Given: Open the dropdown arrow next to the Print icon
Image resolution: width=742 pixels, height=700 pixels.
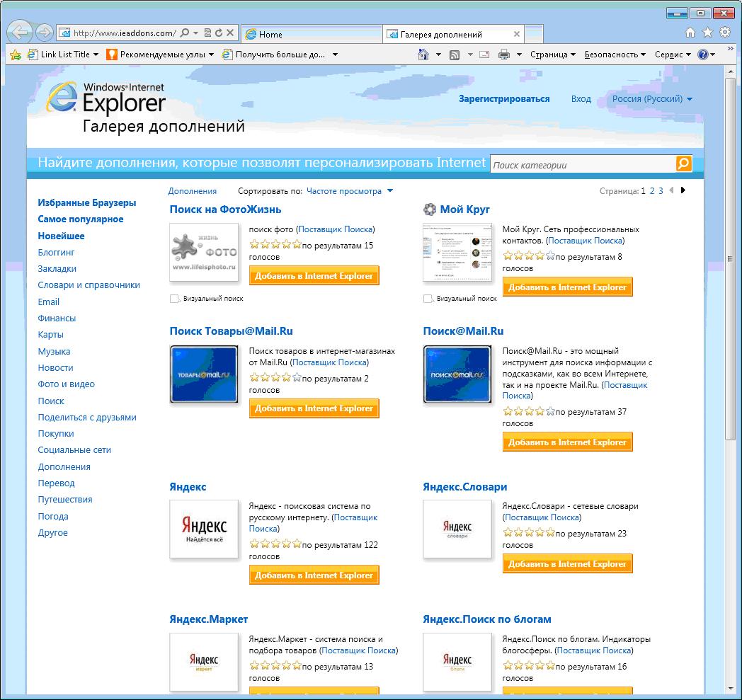Looking at the screenshot, I should tap(519, 54).
